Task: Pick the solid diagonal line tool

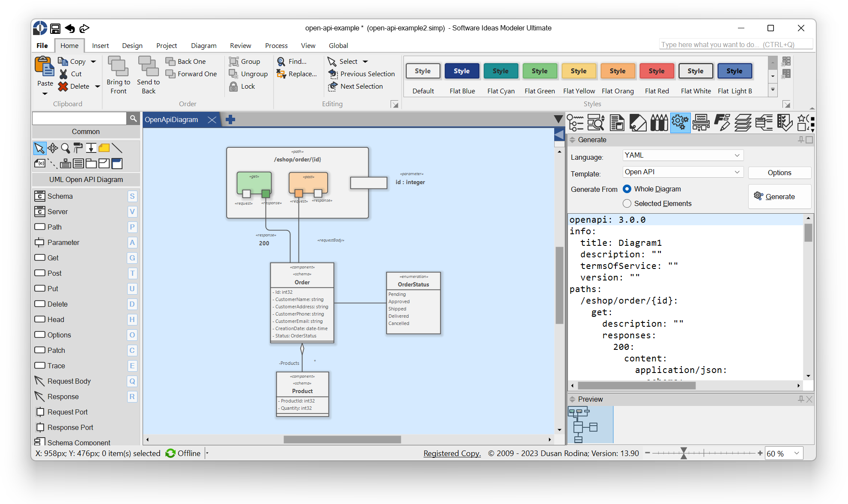Action: (117, 148)
